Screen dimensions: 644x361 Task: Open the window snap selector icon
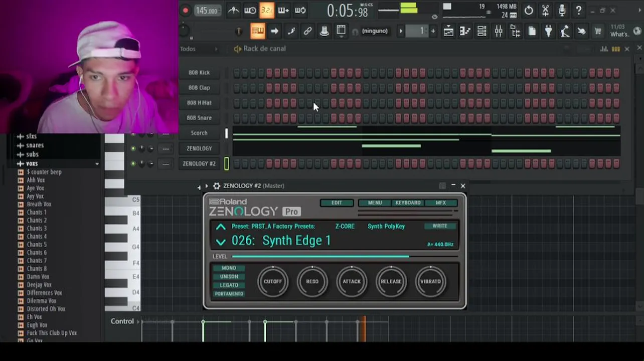point(341,31)
